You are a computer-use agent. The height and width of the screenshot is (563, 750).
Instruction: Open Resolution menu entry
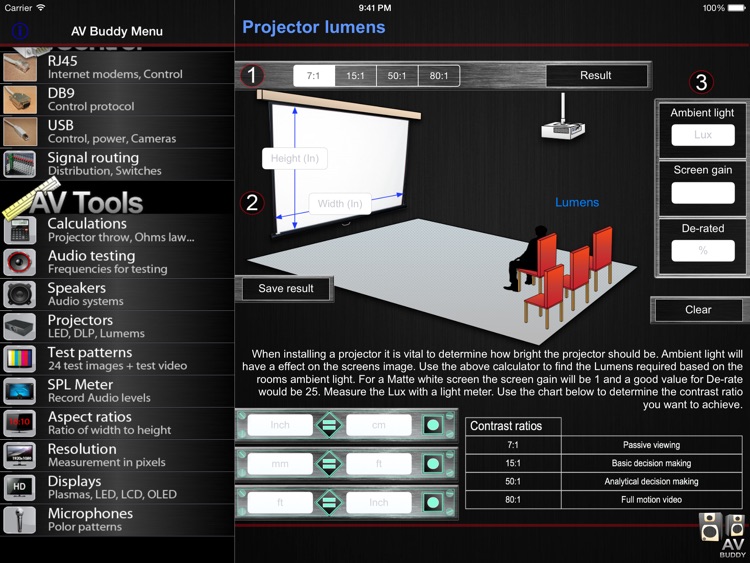point(117,455)
